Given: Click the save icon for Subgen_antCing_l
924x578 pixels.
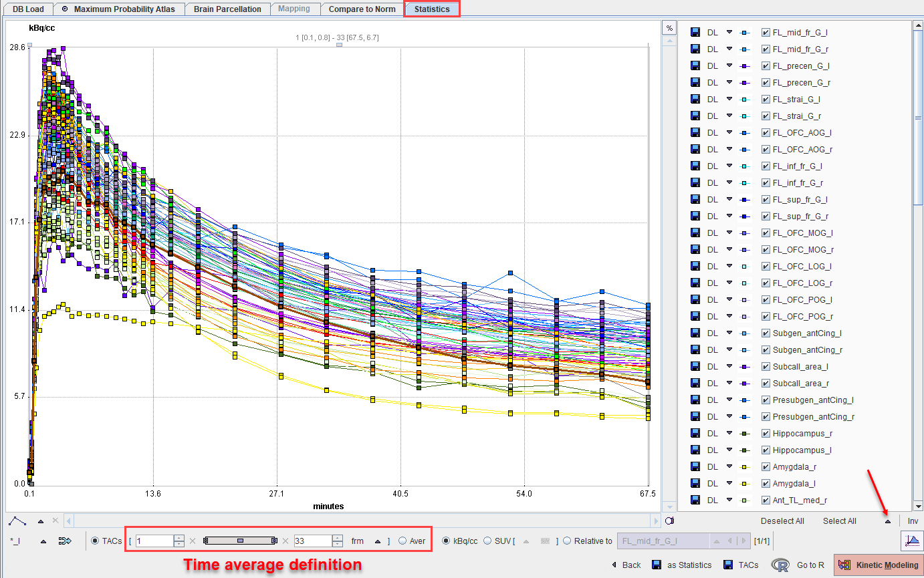Looking at the screenshot, I should [695, 333].
